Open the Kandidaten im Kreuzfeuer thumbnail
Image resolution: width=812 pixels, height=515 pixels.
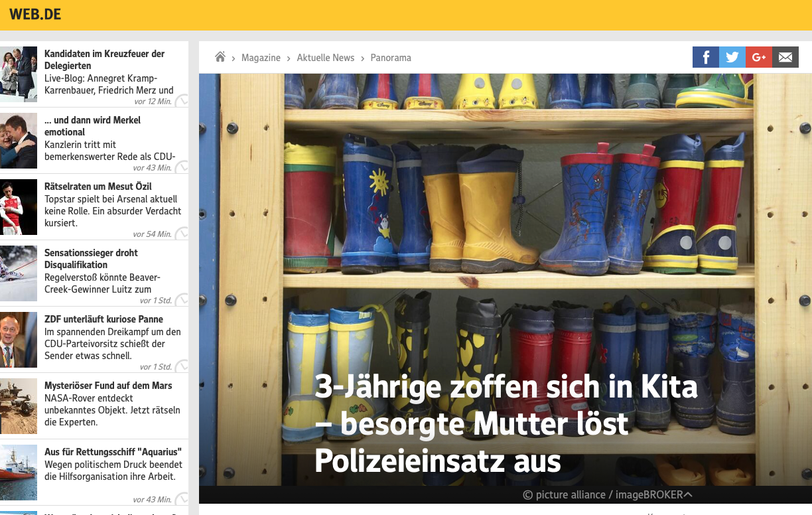coord(19,74)
